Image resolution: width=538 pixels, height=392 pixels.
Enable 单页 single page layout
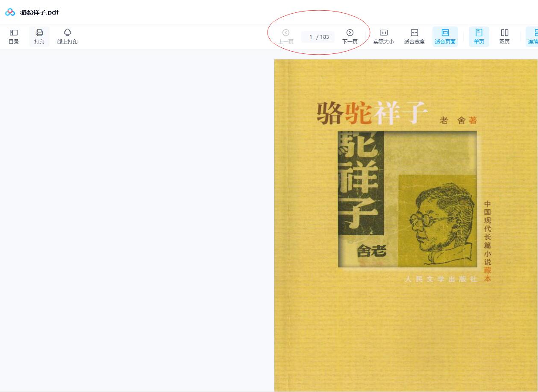tap(479, 37)
